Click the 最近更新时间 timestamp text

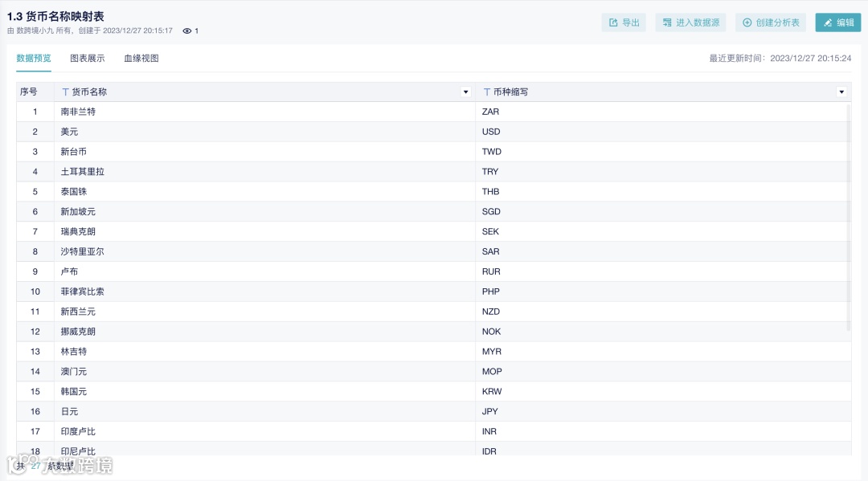click(x=780, y=58)
